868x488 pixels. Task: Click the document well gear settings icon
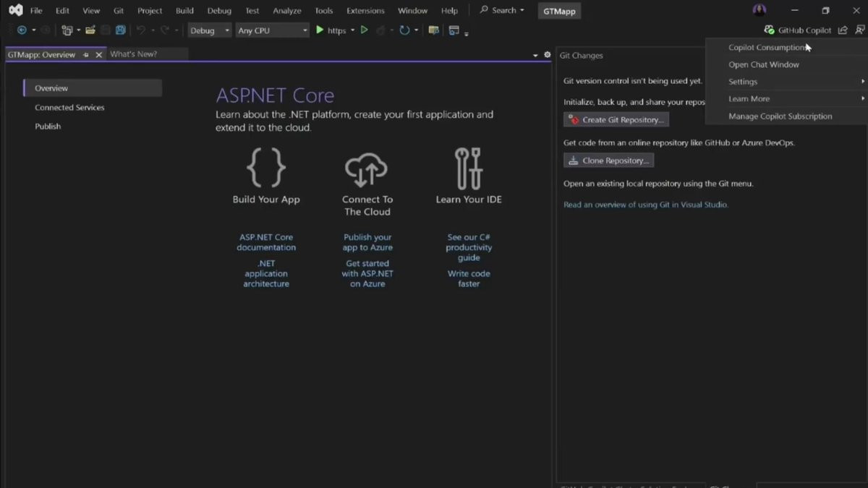click(x=547, y=55)
